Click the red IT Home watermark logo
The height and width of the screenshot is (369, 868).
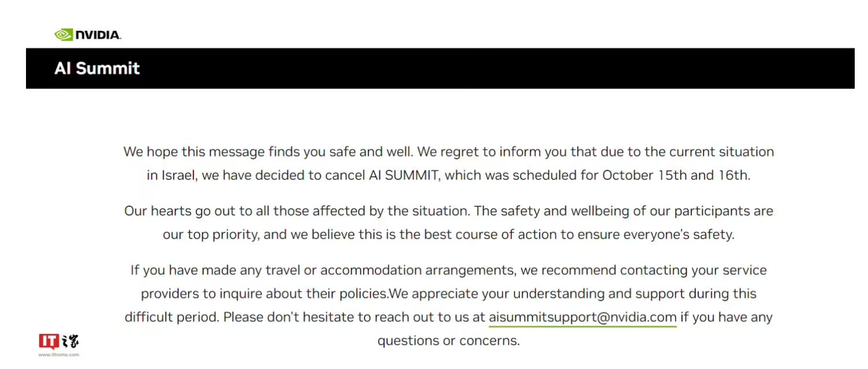59,341
